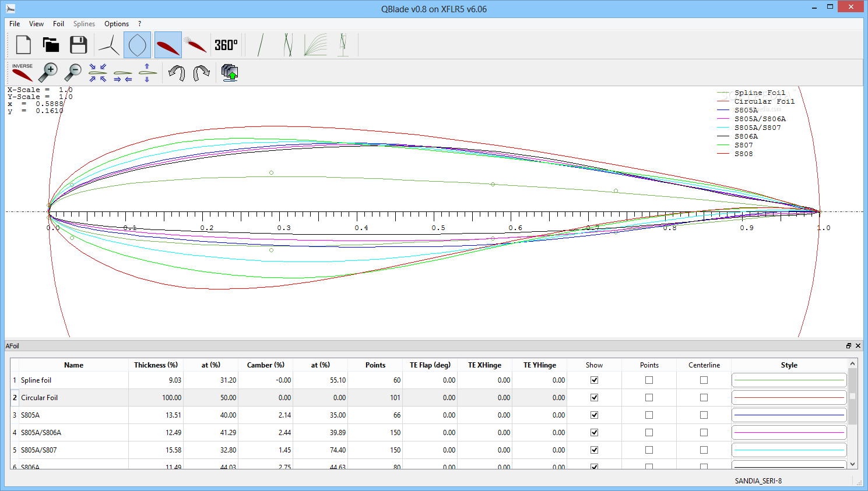Select the Circular Foil row name
Viewport: 868px width, 491px height.
coord(39,398)
